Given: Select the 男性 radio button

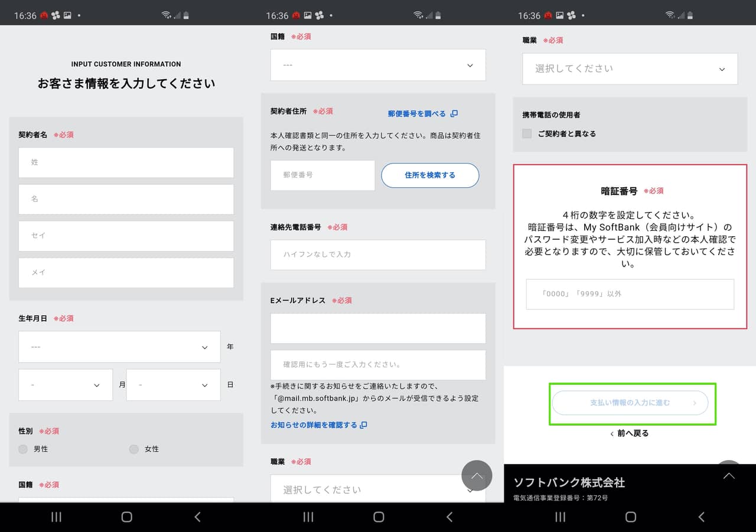Looking at the screenshot, I should point(23,449).
